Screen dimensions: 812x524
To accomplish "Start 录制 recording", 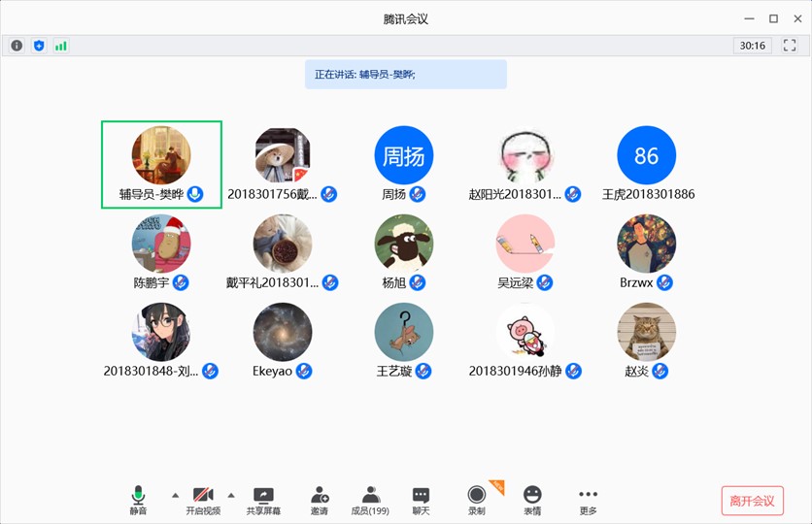I will (x=476, y=500).
